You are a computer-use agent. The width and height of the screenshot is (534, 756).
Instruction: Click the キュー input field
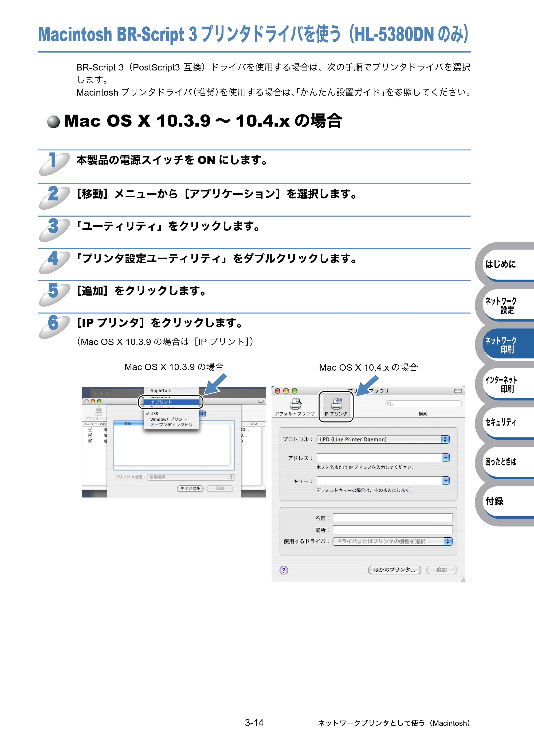click(x=380, y=481)
